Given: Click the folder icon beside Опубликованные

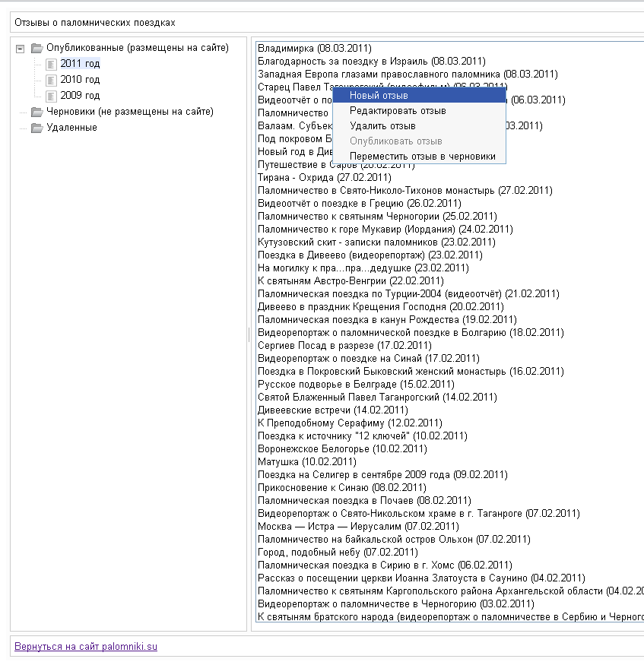Looking at the screenshot, I should [x=36, y=48].
